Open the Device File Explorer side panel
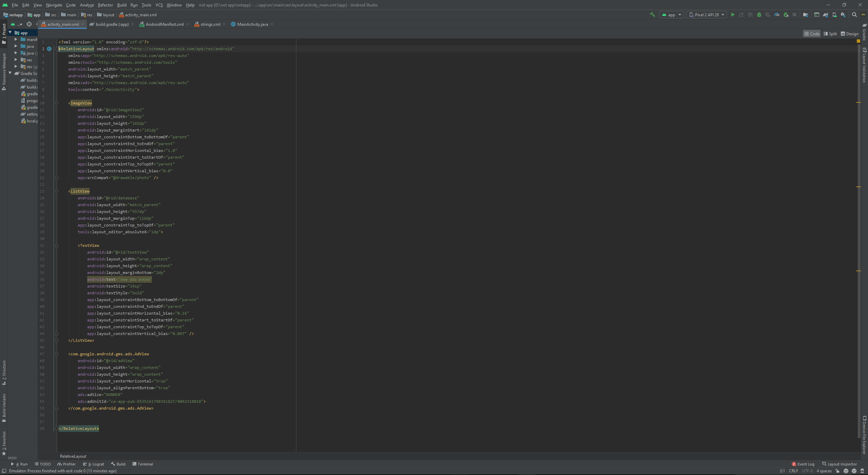 tap(864, 435)
